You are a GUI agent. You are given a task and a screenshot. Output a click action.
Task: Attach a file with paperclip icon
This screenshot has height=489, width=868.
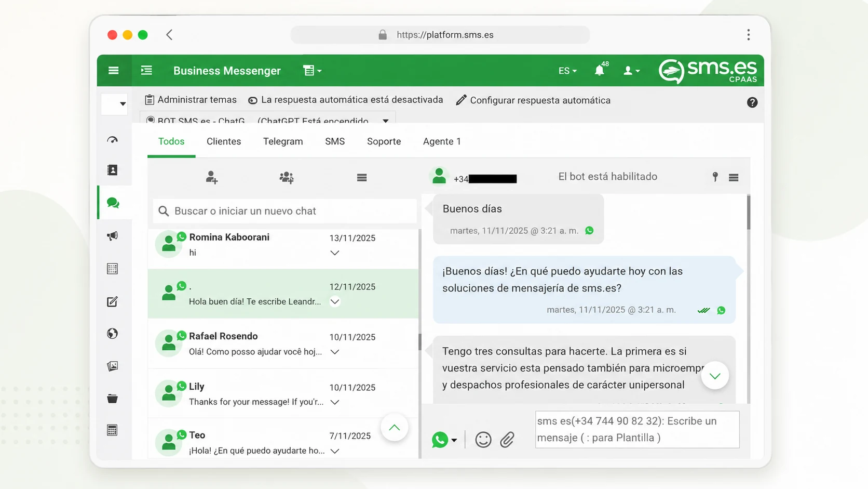pos(507,440)
